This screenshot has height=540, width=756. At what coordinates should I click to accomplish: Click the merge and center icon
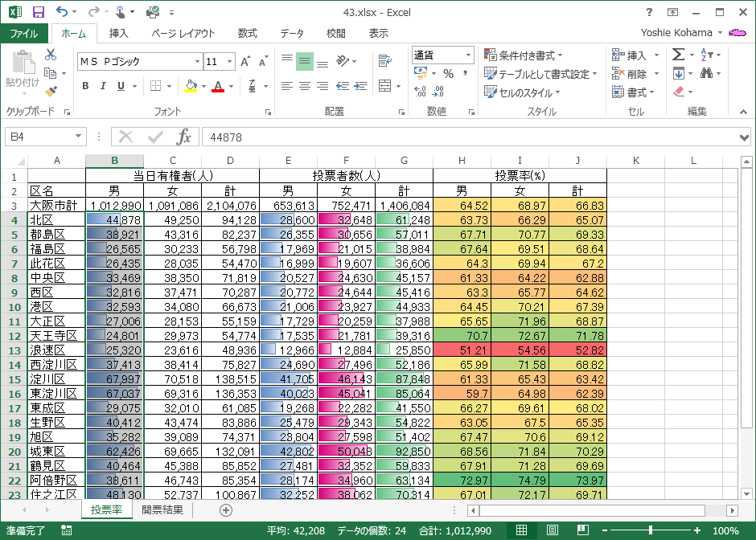384,86
